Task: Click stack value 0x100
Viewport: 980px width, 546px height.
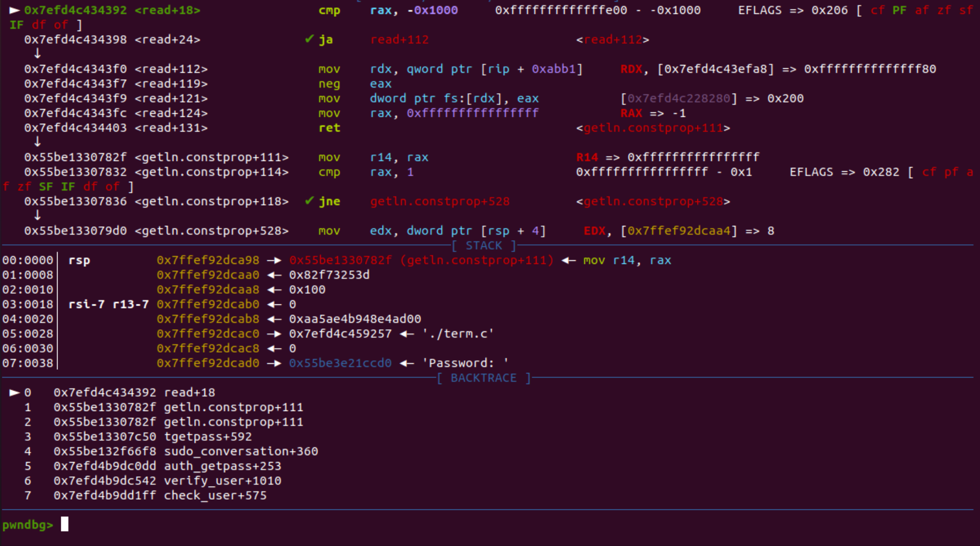Action: [x=307, y=289]
